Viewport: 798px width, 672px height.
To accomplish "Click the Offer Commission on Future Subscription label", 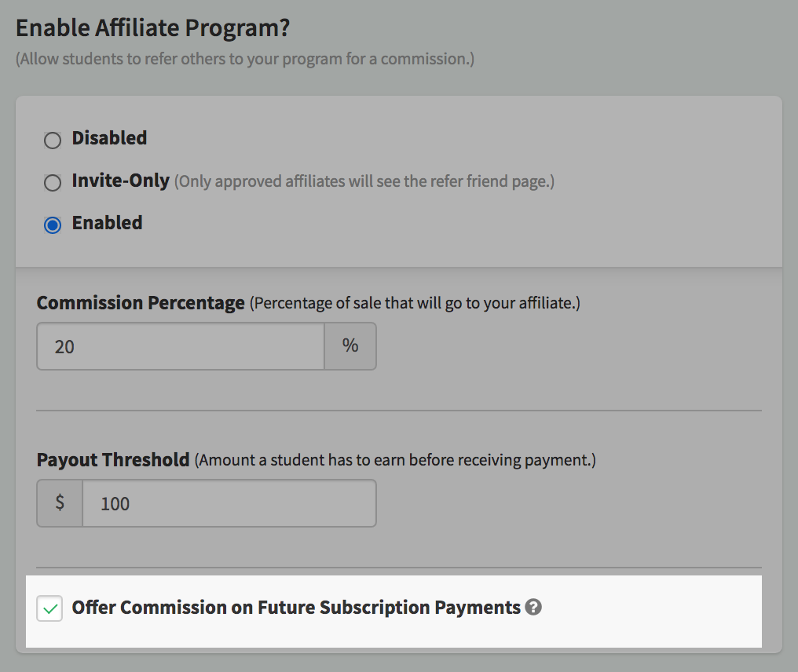I will click(296, 608).
